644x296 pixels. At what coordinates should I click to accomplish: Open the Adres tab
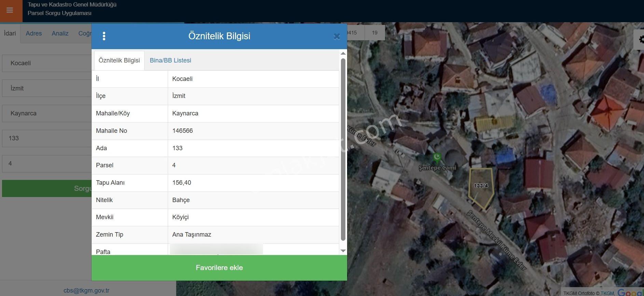click(x=34, y=33)
